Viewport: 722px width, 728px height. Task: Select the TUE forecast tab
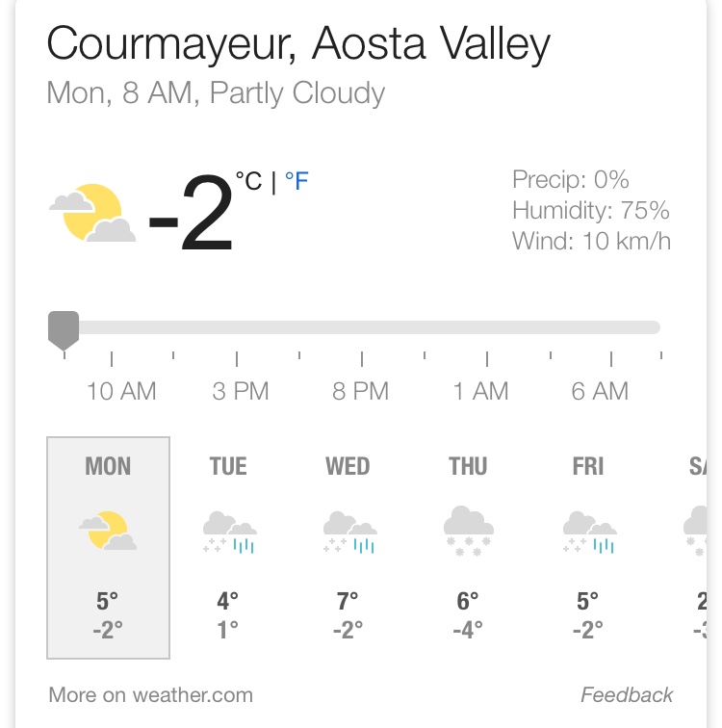click(x=228, y=467)
